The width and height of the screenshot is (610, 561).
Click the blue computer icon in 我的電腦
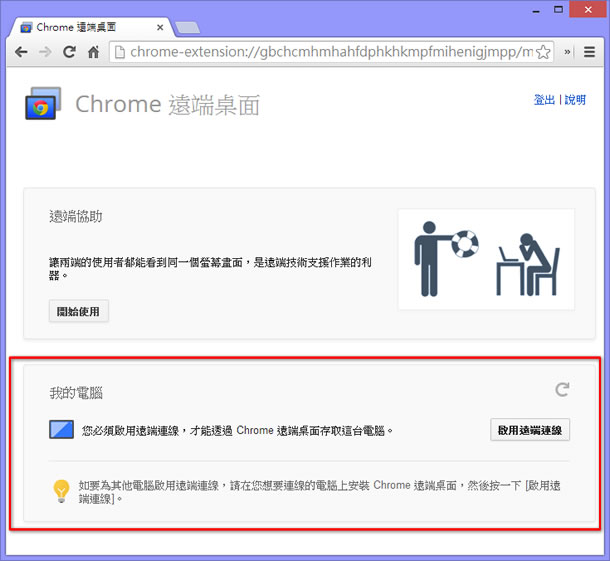pos(61,430)
